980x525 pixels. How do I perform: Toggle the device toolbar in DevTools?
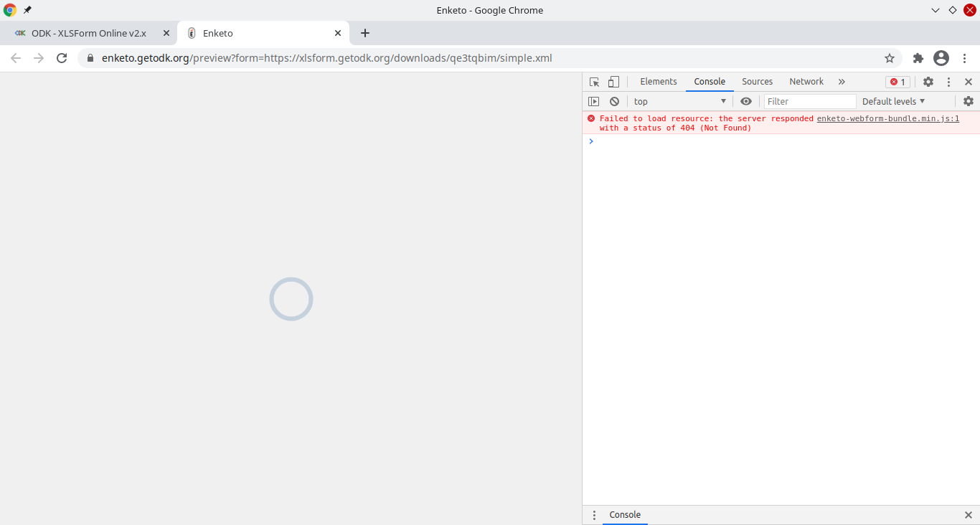tap(613, 82)
